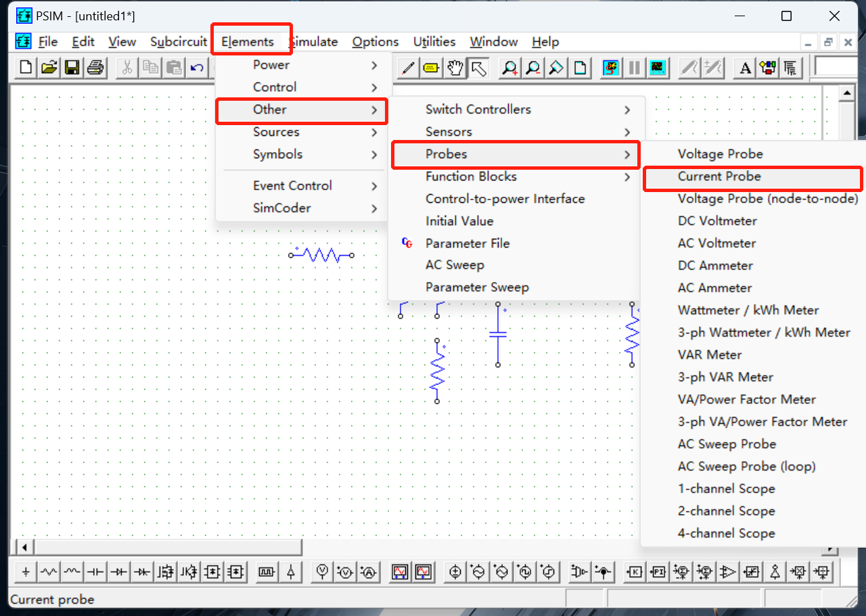Select the yellow Label tool icon
This screenshot has width=866, height=616.
(431, 68)
